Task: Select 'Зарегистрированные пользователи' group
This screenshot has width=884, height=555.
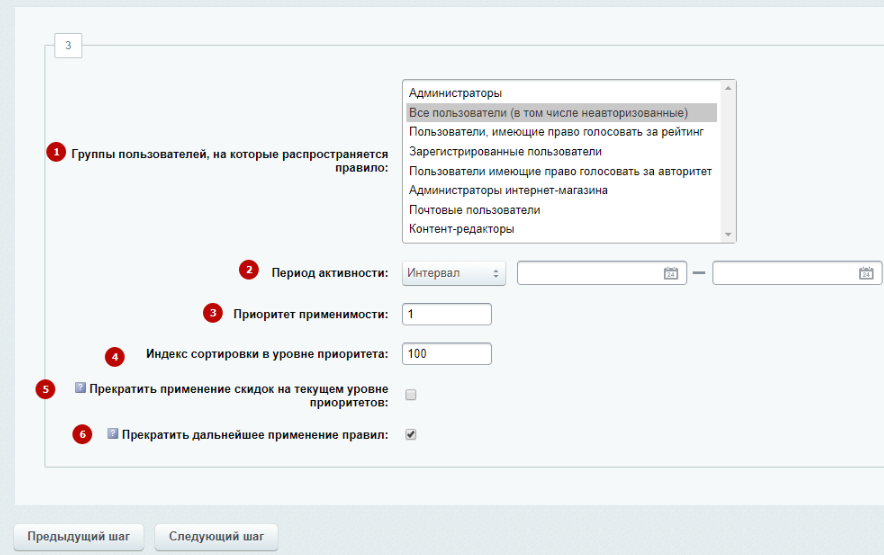Action: (505, 151)
